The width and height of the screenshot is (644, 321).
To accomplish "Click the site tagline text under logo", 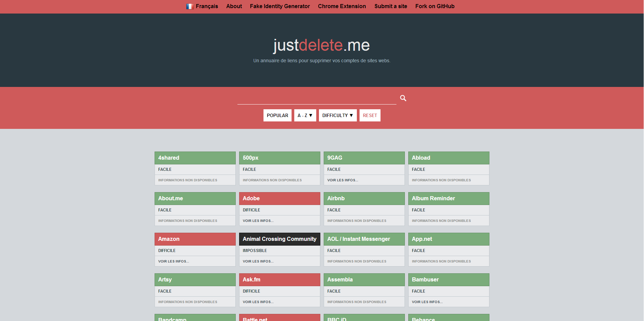I will pyautogui.click(x=322, y=61).
